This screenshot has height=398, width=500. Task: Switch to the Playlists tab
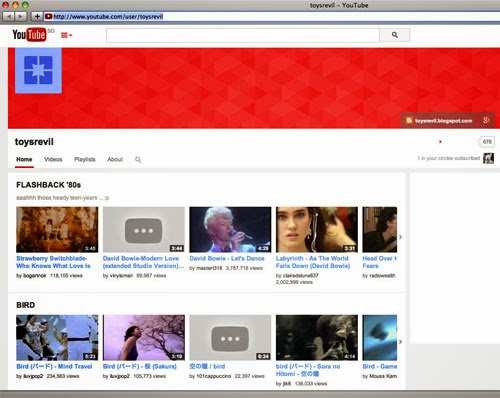[85, 159]
